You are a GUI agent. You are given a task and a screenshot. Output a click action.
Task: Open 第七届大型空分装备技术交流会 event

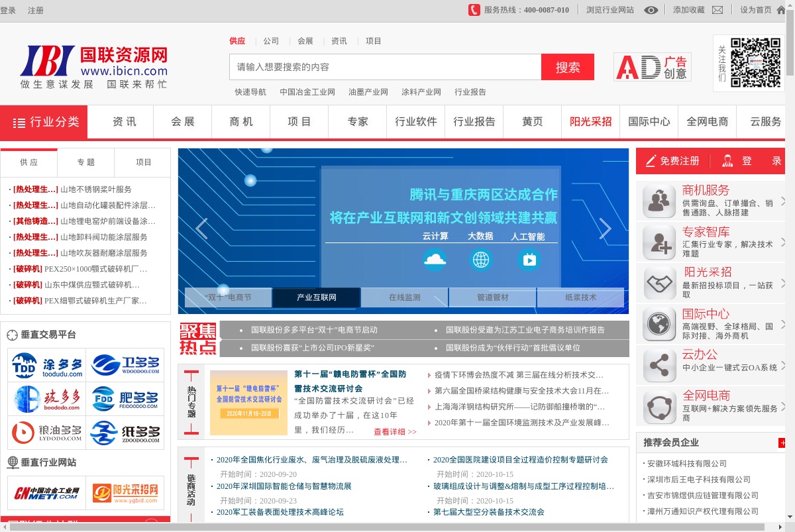(x=489, y=512)
